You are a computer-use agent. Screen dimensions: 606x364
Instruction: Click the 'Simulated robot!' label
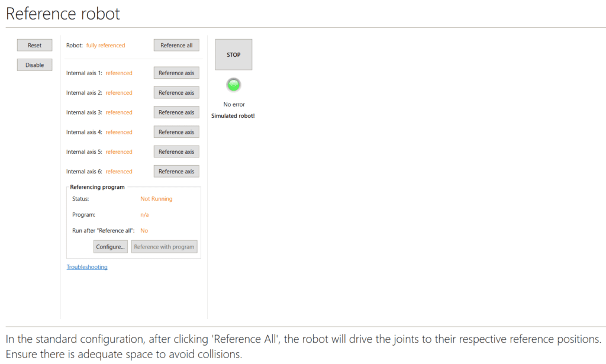click(233, 116)
